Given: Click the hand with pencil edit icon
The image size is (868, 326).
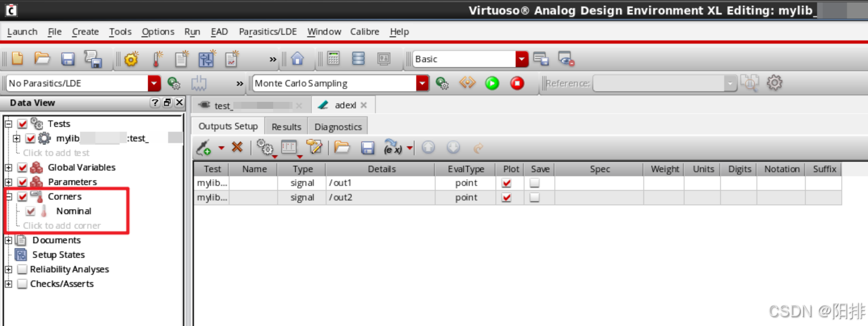Looking at the screenshot, I should 314,147.
